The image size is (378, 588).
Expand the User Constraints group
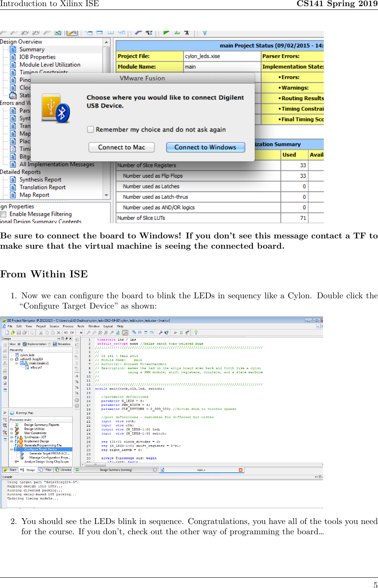click(x=11, y=433)
